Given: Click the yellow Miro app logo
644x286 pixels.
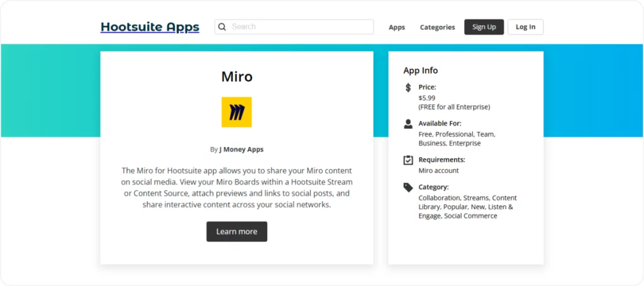Looking at the screenshot, I should coord(236,112).
